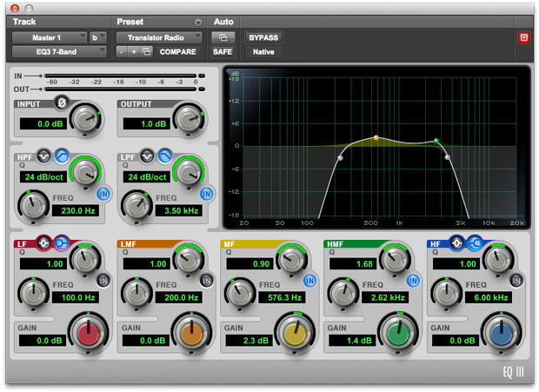Viewport: 539px width, 392px height.
Task: Select the HPF notch filter type icon
Action: point(43,156)
